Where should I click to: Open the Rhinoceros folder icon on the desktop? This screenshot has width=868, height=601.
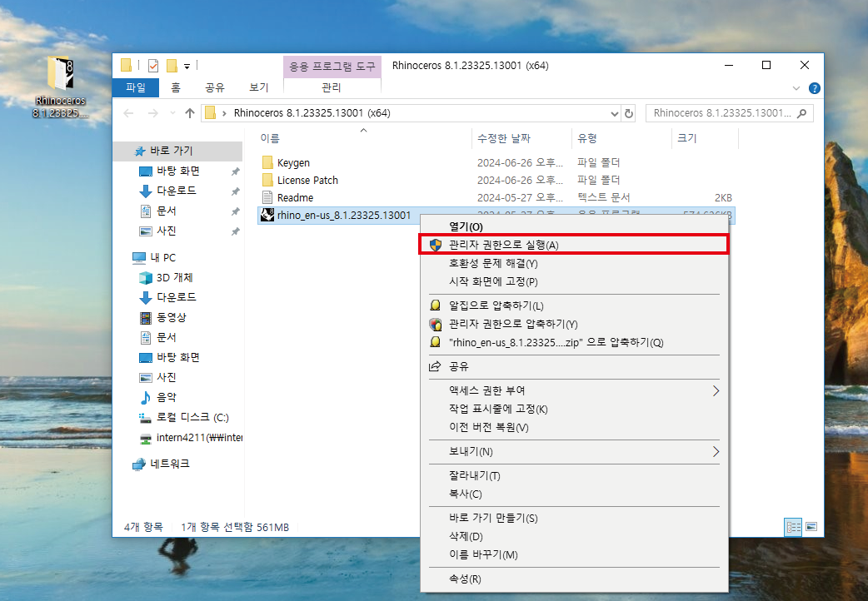[x=60, y=87]
